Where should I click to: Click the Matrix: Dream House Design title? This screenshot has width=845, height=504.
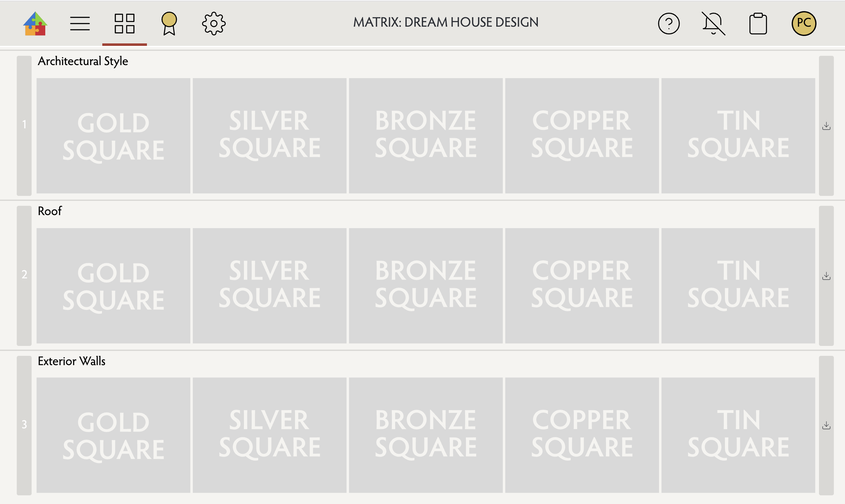(x=446, y=22)
